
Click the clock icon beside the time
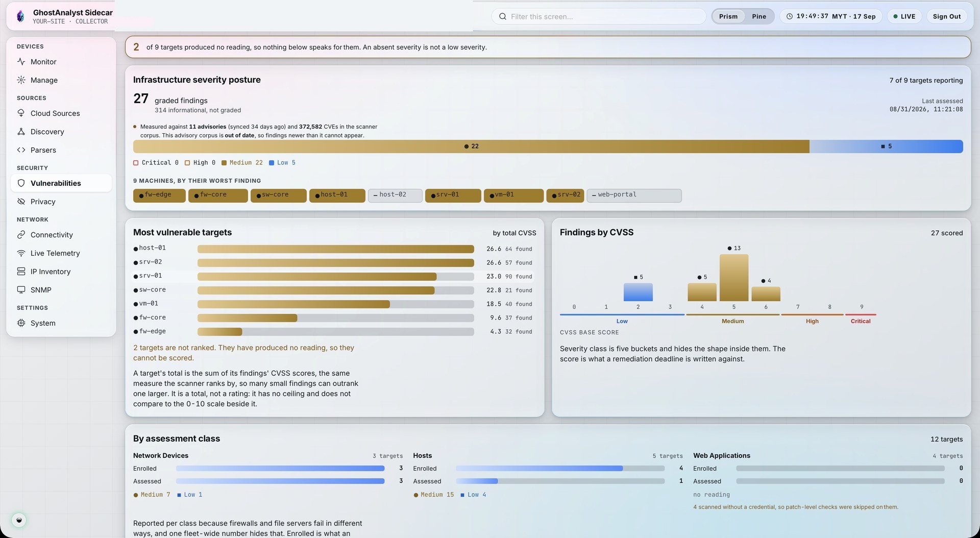[x=790, y=16]
